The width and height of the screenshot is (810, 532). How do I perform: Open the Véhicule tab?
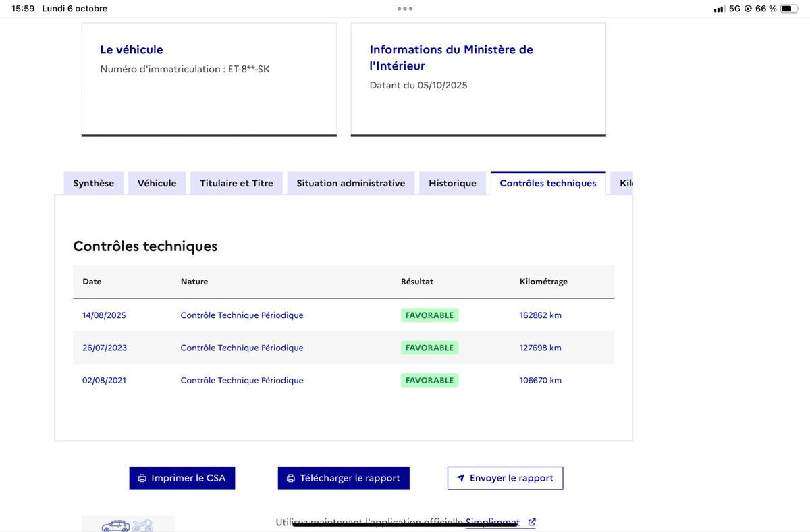[x=157, y=183]
